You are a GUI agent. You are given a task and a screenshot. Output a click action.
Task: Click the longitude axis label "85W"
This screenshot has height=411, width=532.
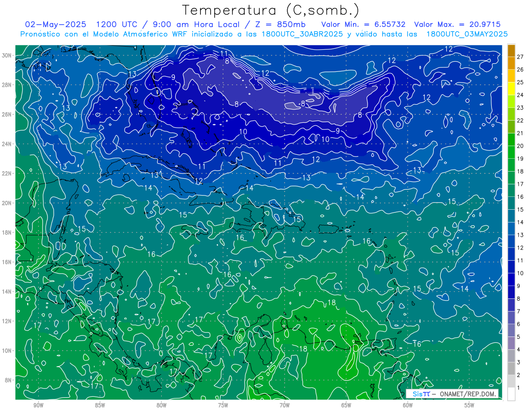pos(100,405)
